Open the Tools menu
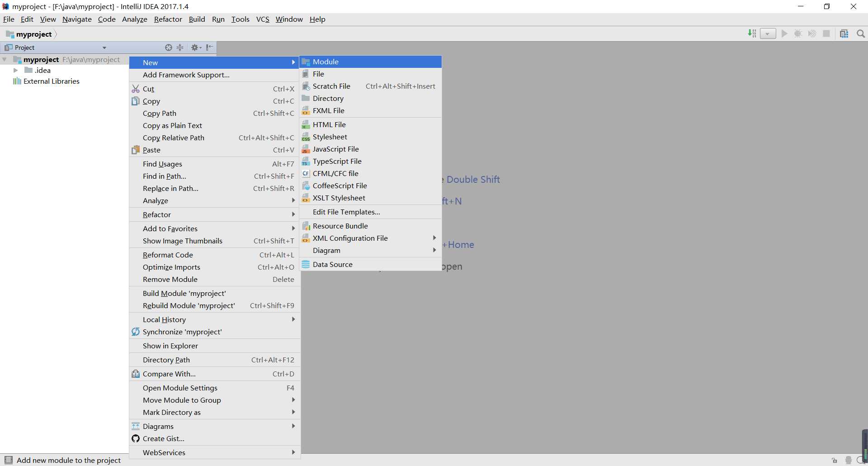868x466 pixels. pos(240,19)
